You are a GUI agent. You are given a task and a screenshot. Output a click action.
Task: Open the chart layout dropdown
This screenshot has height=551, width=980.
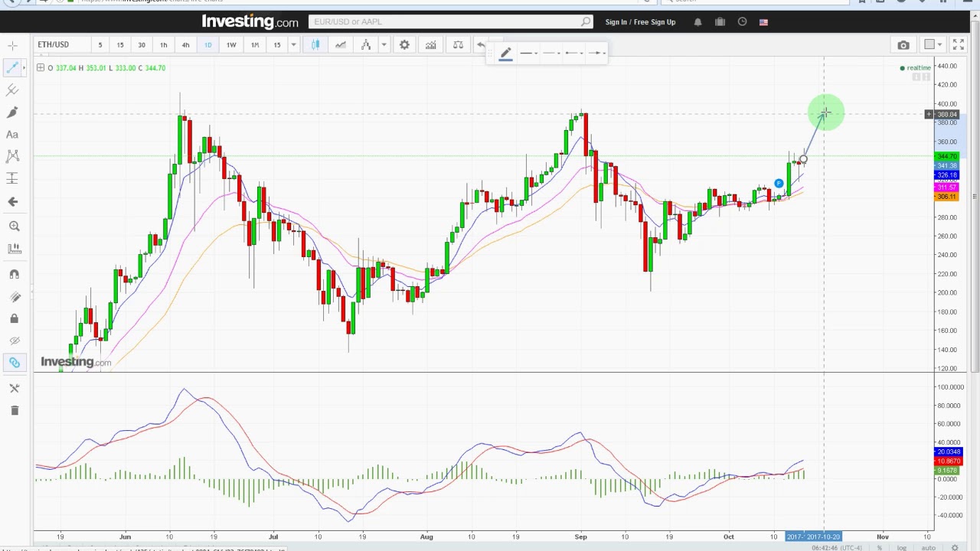point(933,45)
